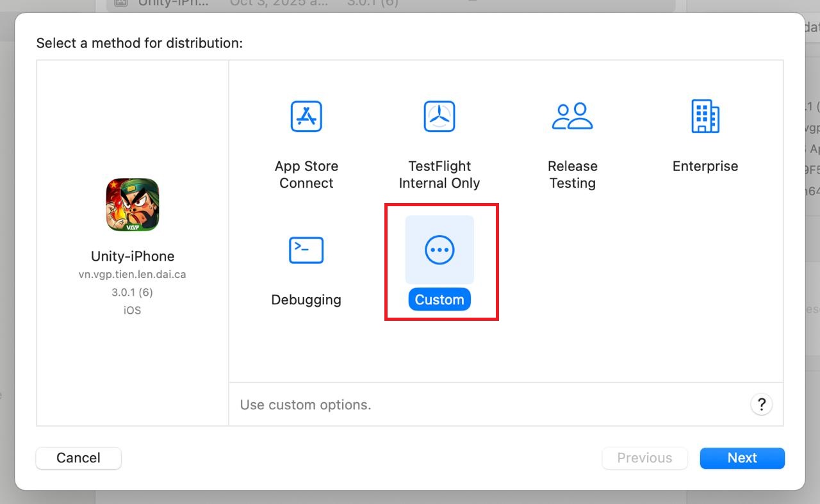Pick the Enterprise building icon
The width and height of the screenshot is (820, 504).
pyautogui.click(x=705, y=117)
